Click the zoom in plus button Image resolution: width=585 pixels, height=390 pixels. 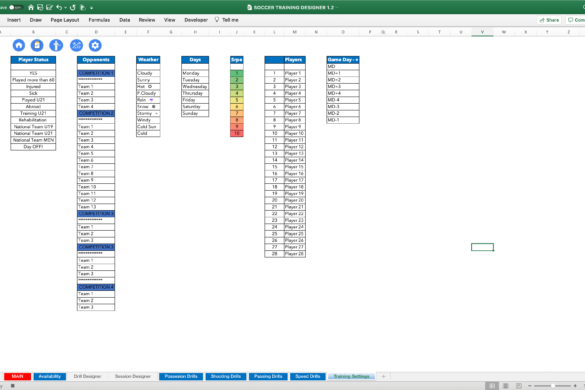(x=575, y=386)
